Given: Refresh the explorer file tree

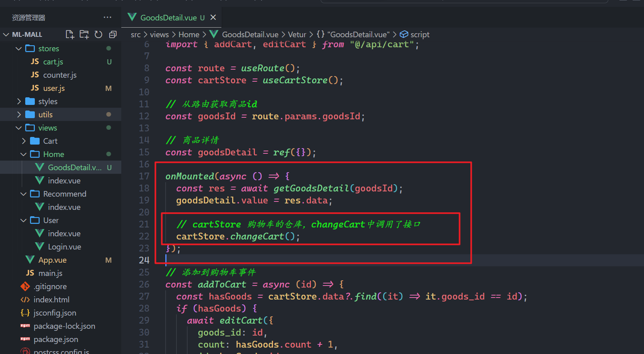Looking at the screenshot, I should (98, 34).
